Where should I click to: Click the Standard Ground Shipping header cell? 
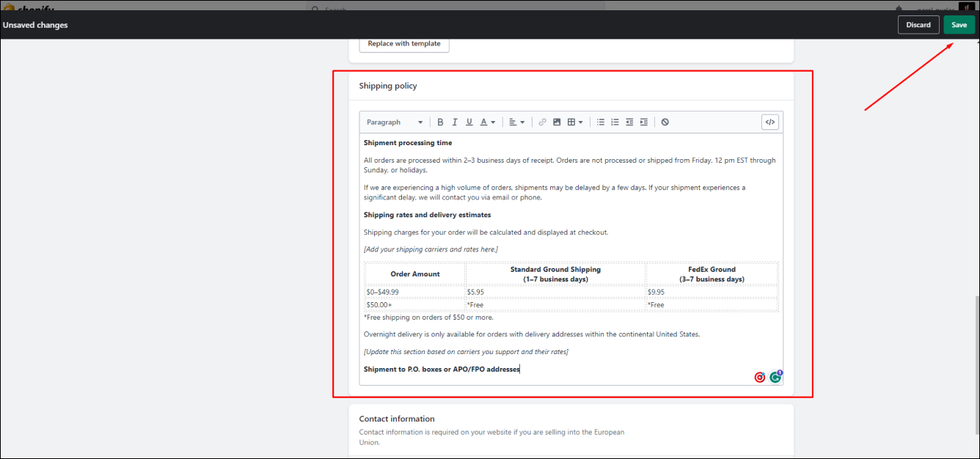(x=555, y=274)
